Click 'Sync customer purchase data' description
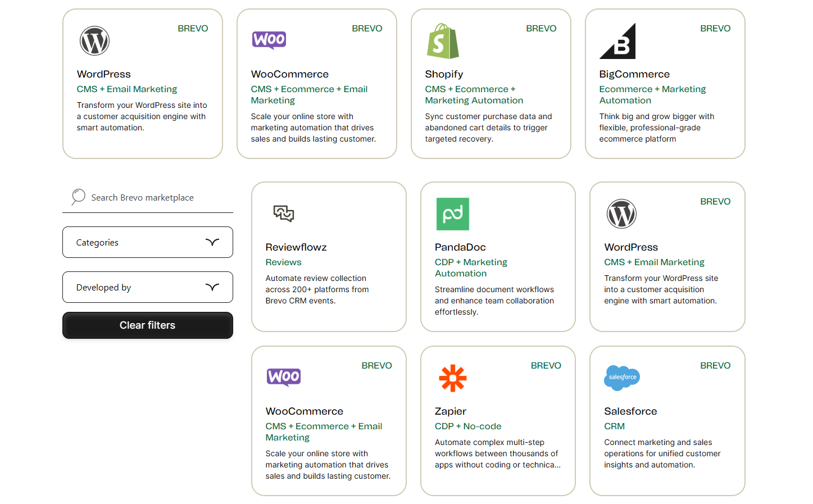Image resolution: width=813 pixels, height=504 pixels. [x=488, y=128]
